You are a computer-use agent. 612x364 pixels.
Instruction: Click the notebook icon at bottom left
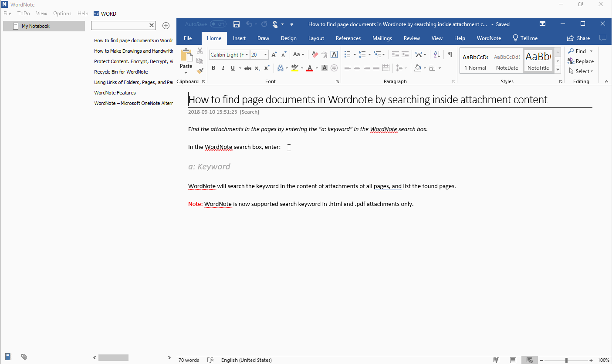click(x=8, y=357)
